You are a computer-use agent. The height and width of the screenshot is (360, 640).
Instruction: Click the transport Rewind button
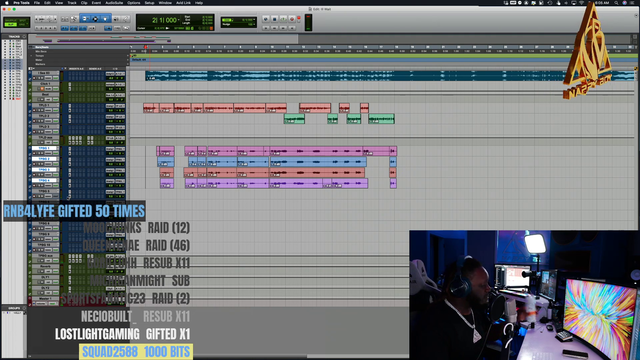click(275, 28)
